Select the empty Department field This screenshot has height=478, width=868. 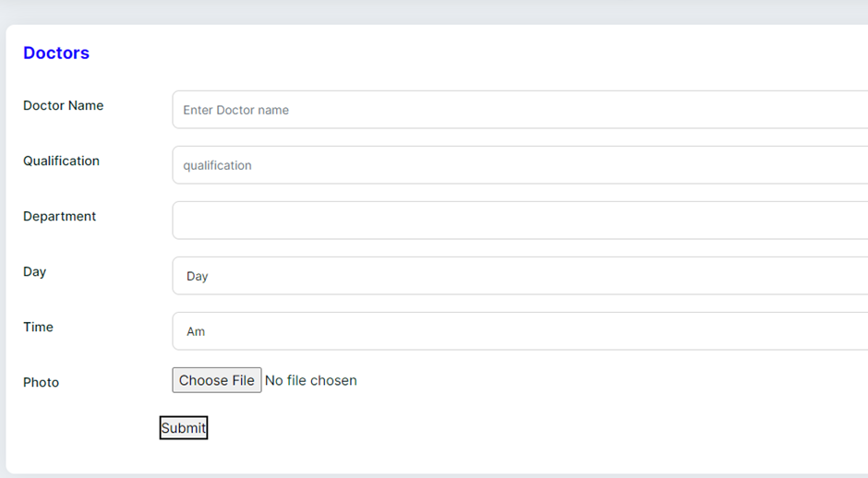519,221
